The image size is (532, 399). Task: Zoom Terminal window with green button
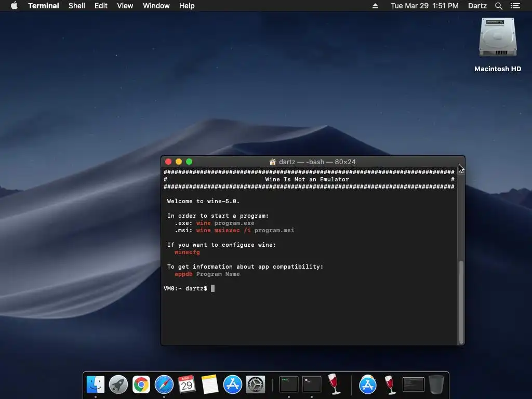point(189,162)
